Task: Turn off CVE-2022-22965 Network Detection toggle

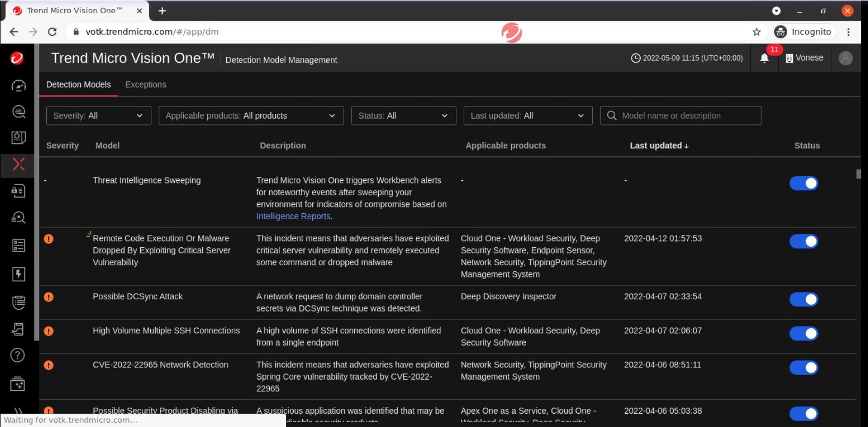Action: coord(803,367)
